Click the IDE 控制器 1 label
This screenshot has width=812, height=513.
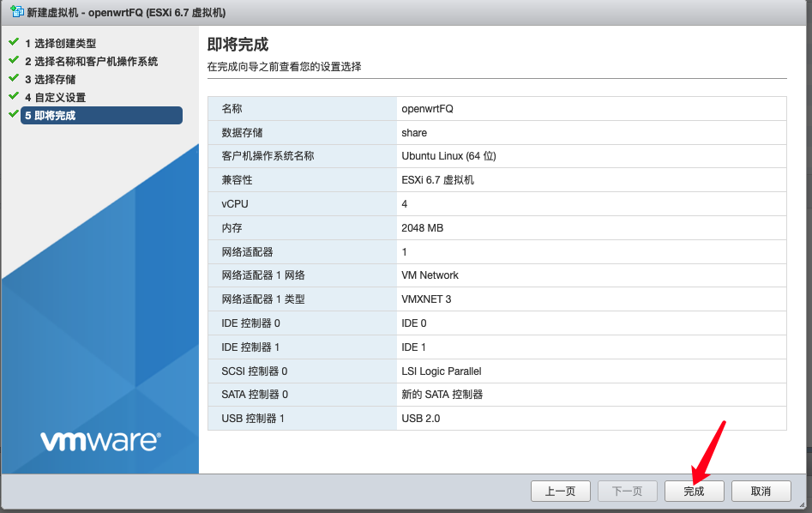click(x=250, y=347)
